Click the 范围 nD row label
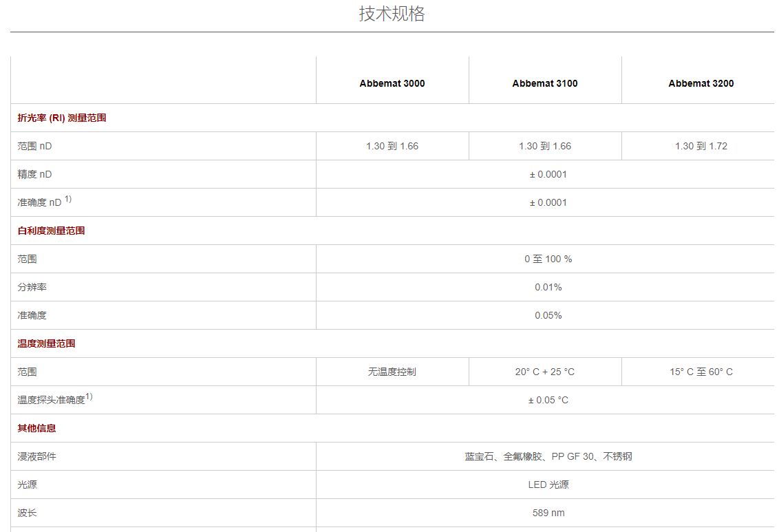Screen dimensions: 779x532 click(34, 146)
